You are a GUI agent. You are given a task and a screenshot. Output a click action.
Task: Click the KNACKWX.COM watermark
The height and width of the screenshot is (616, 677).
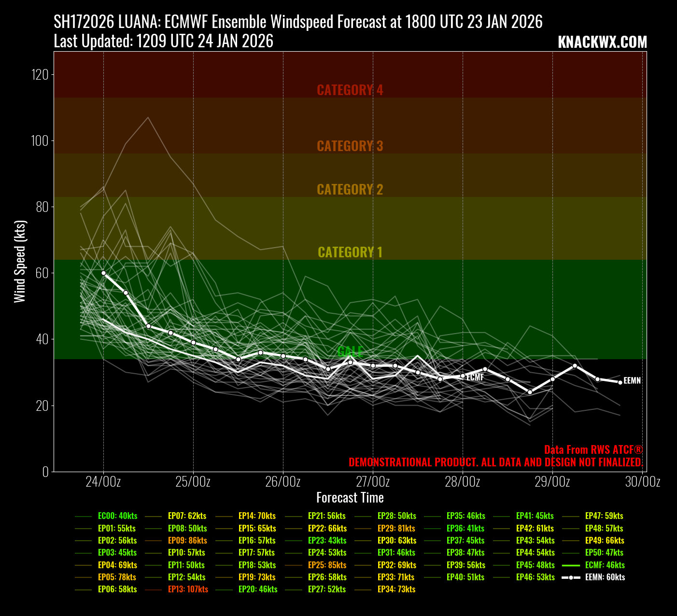coord(602,42)
